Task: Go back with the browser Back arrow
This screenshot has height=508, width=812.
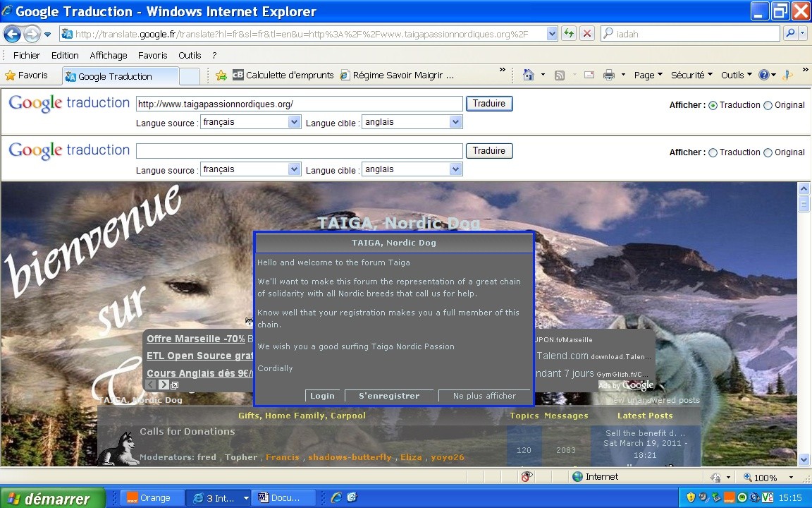Action: pyautogui.click(x=12, y=34)
